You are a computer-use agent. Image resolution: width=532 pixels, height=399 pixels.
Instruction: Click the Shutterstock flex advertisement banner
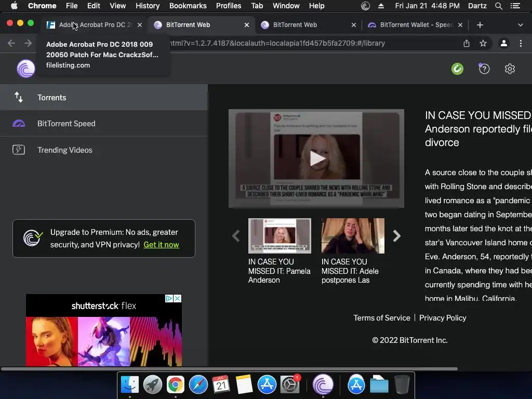pyautogui.click(x=104, y=330)
